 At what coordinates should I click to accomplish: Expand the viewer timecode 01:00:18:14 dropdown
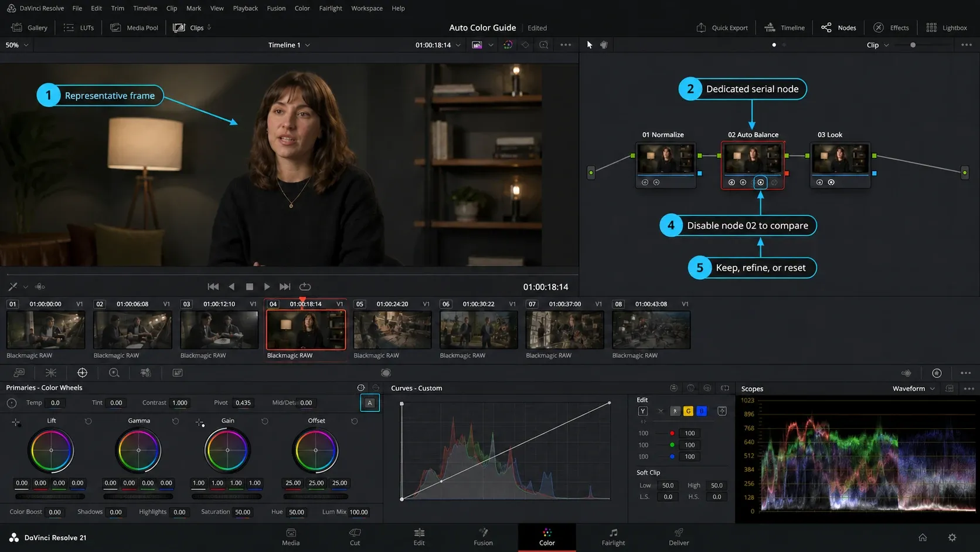coord(458,45)
